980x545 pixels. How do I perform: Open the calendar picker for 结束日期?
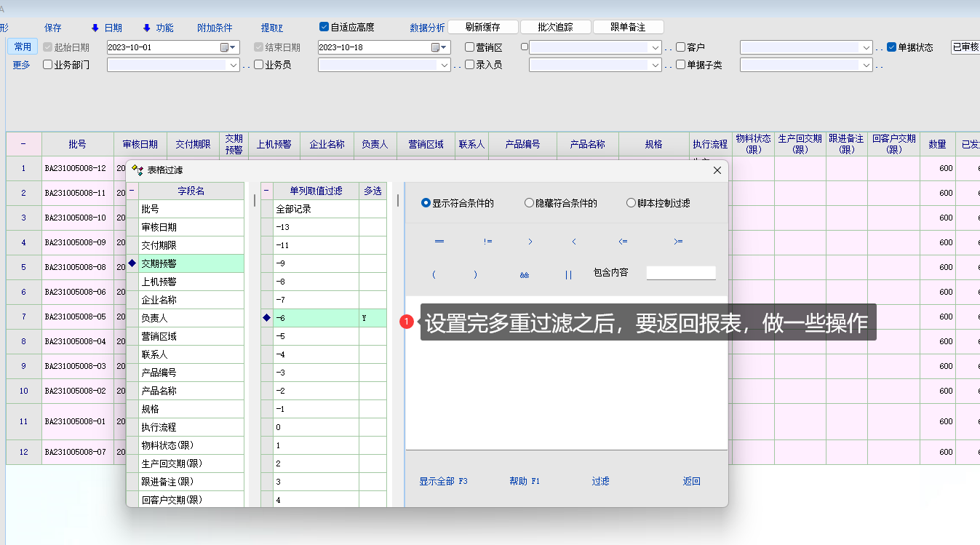[436, 47]
